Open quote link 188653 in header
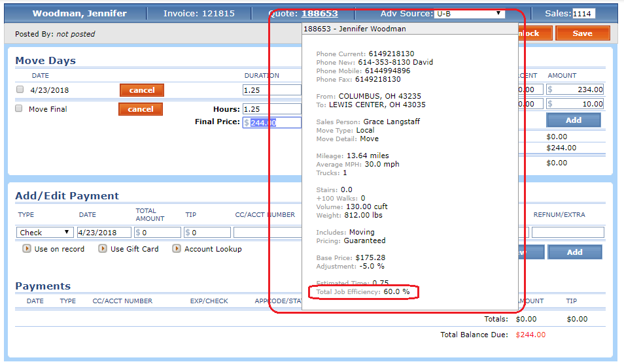This screenshot has height=364, width=624. tap(319, 14)
